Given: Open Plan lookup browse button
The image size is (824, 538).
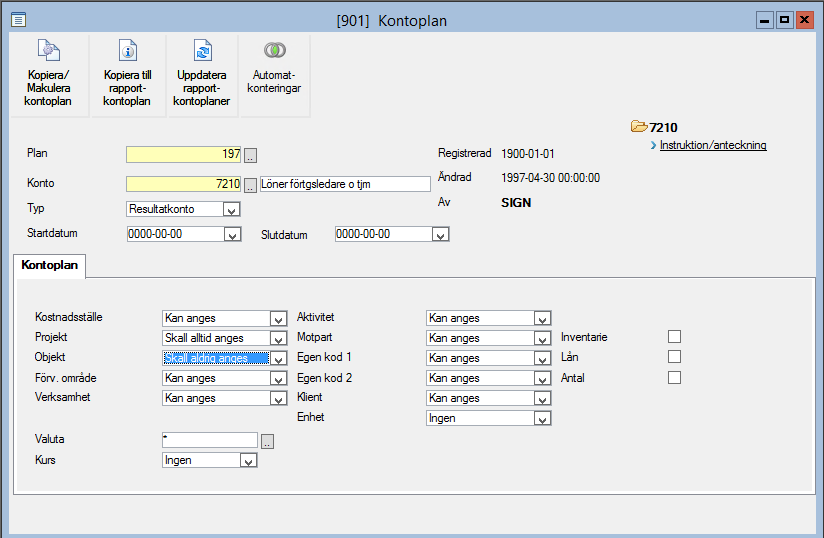Looking at the screenshot, I should pos(250,156).
